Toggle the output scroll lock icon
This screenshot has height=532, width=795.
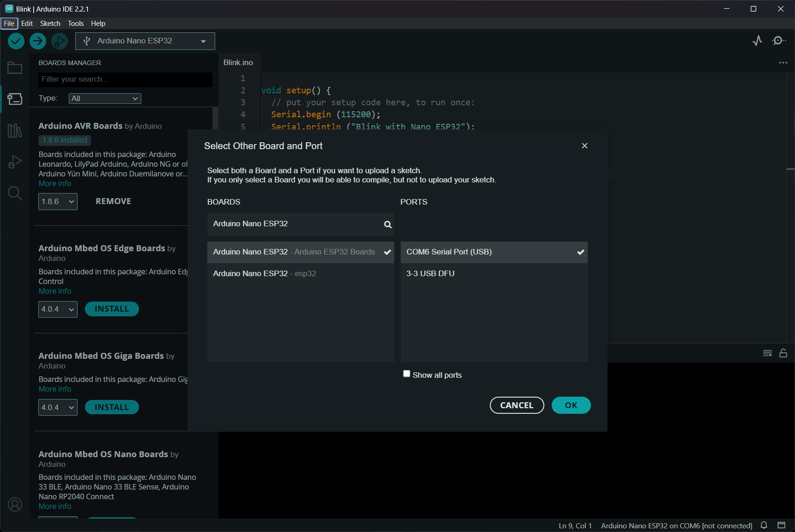[783, 353]
